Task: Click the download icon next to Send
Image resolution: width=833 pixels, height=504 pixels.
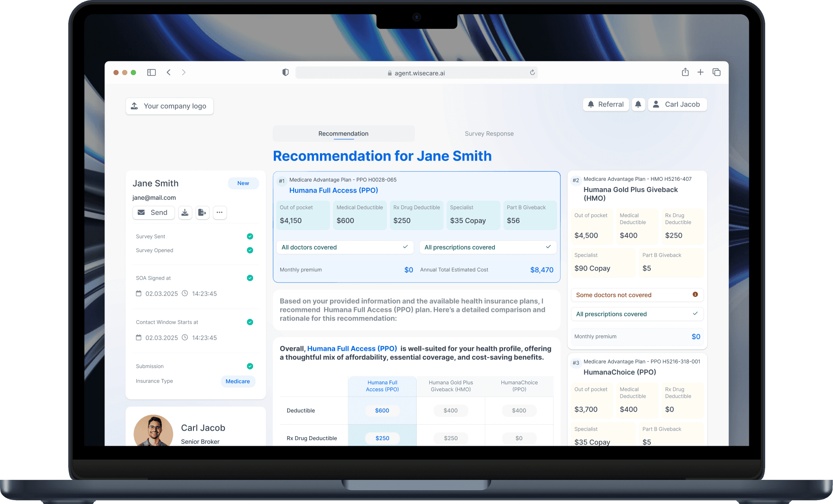Action: tap(185, 212)
